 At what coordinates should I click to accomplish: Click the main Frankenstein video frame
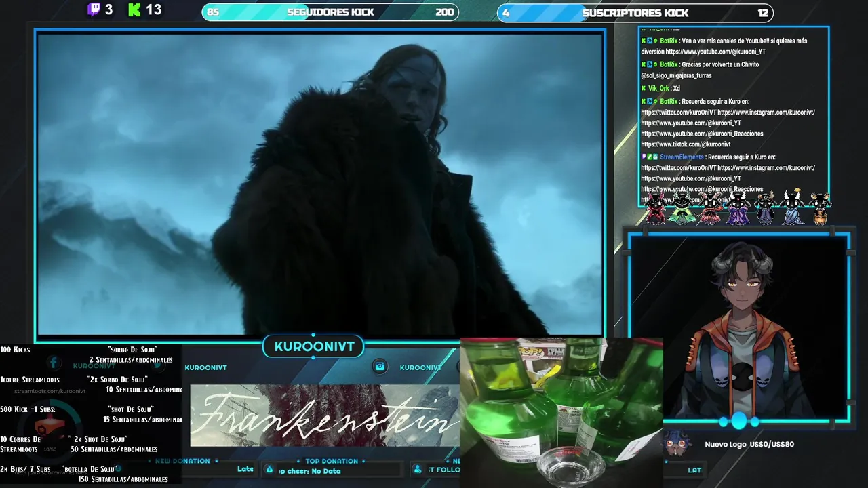point(320,183)
